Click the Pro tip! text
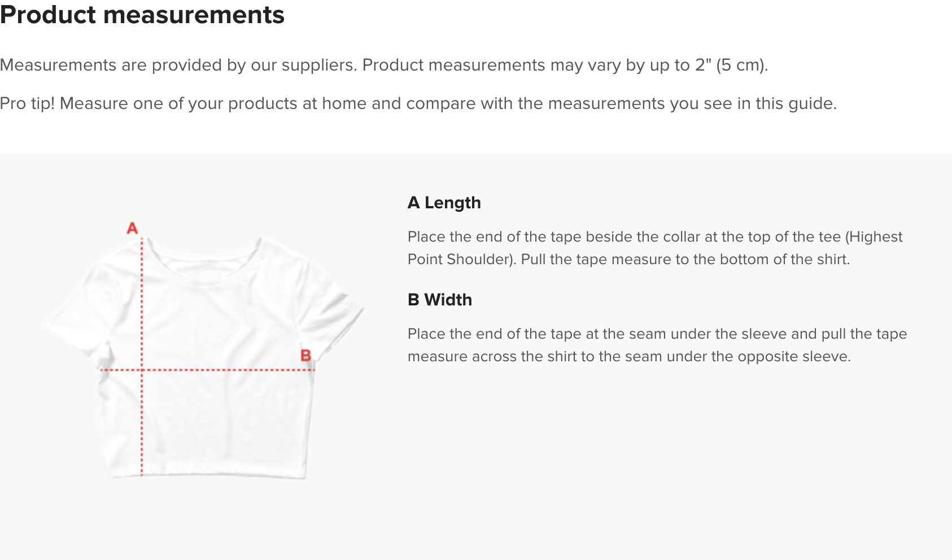Screen dimensions: 952x560 pyautogui.click(x=27, y=104)
